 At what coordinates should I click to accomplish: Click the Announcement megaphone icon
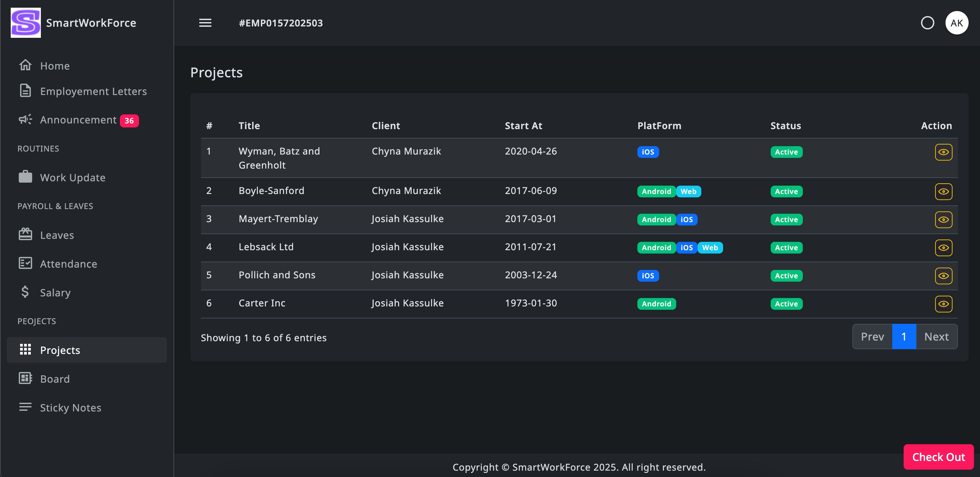pos(25,120)
